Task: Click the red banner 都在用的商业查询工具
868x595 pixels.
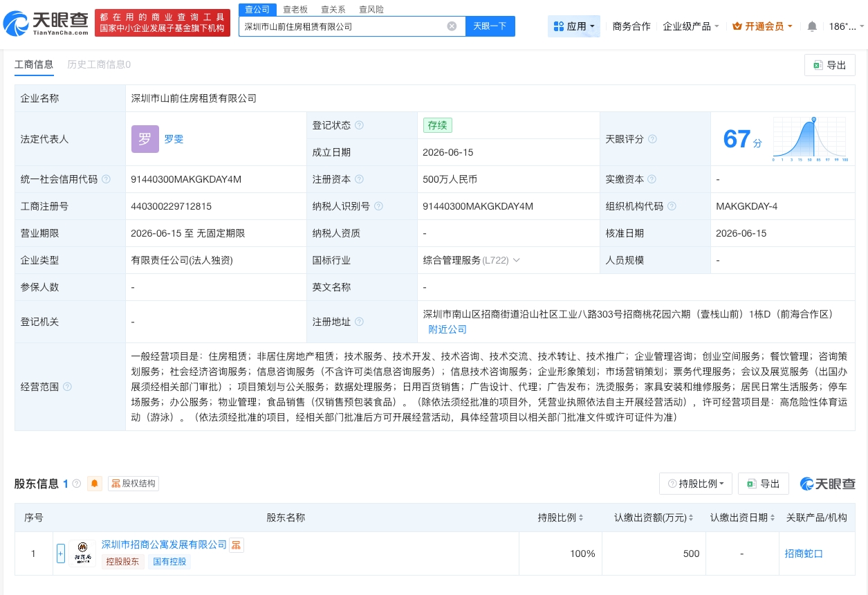Action: coord(162,23)
